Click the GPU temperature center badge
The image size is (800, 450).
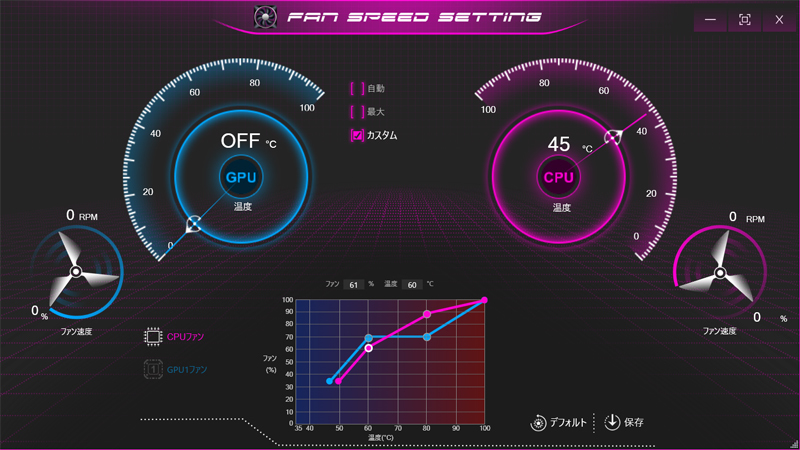point(241,177)
